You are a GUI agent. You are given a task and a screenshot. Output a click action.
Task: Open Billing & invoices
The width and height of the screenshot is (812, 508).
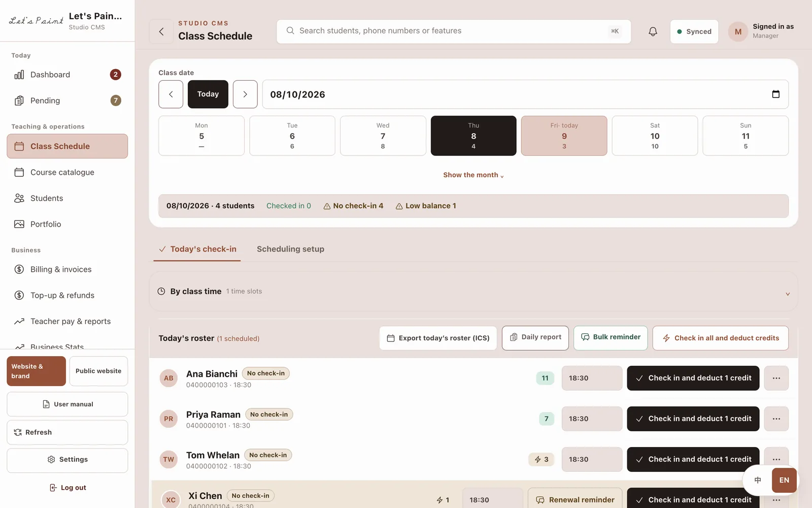(x=67, y=269)
